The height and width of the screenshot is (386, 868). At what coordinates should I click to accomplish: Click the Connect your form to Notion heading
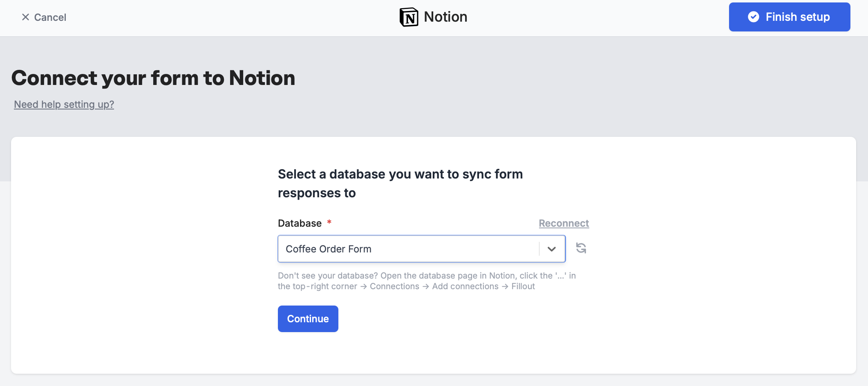[154, 78]
